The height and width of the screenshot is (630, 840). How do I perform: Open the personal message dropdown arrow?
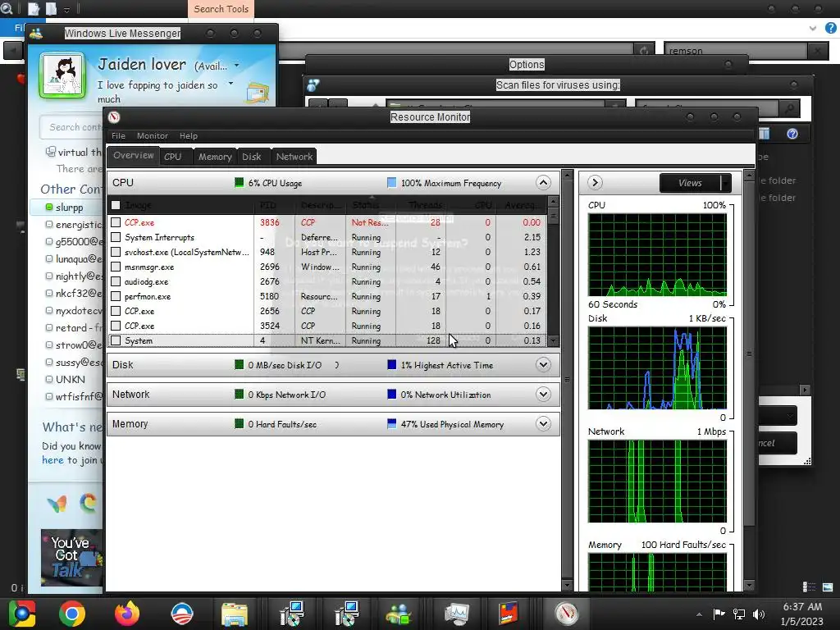click(231, 84)
